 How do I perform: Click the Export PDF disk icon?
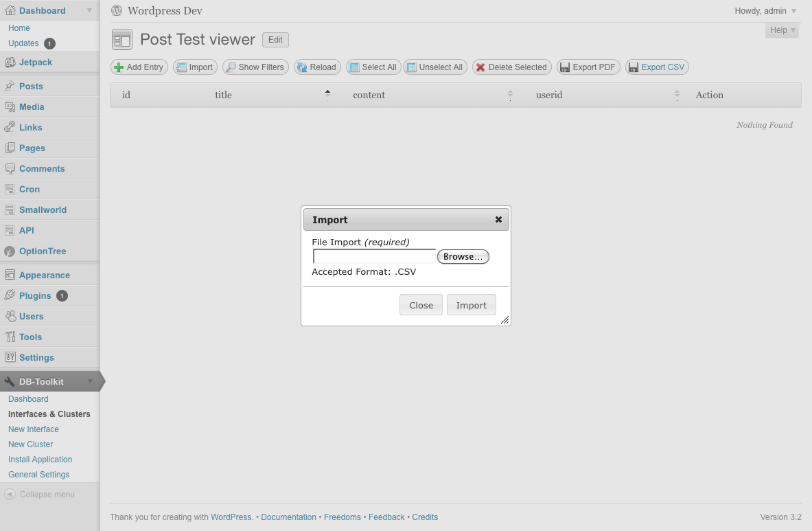[x=565, y=67]
